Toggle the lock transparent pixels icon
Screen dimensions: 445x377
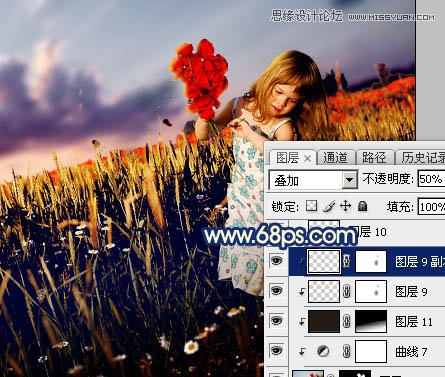[x=311, y=206]
